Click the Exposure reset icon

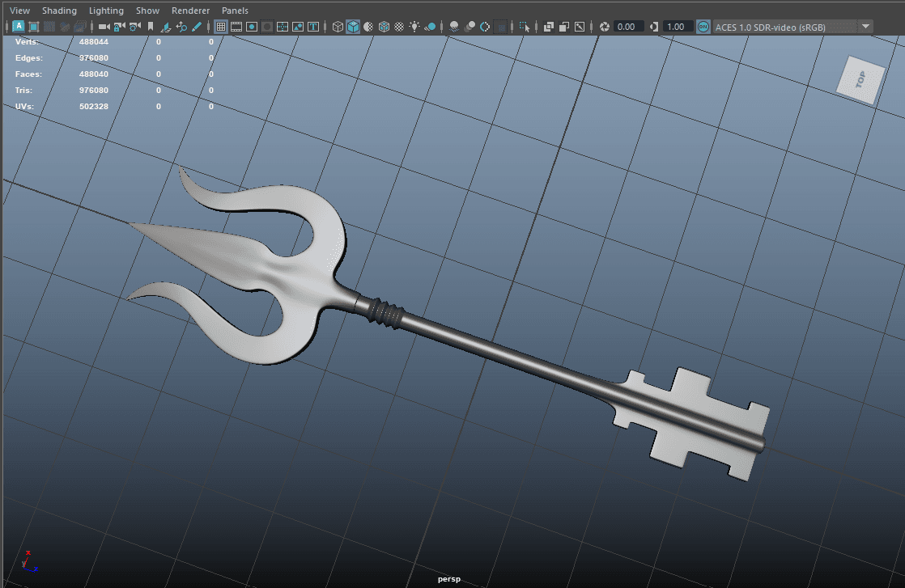point(605,27)
